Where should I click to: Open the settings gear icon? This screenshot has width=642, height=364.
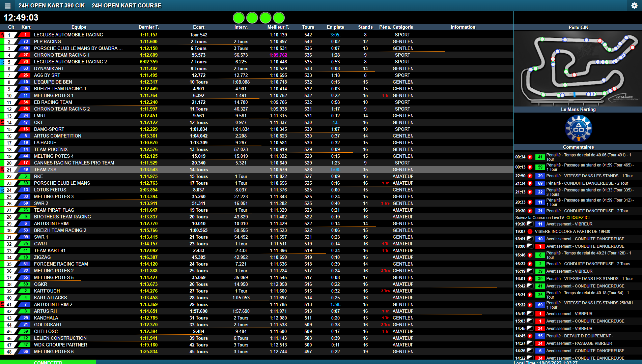click(x=634, y=6)
